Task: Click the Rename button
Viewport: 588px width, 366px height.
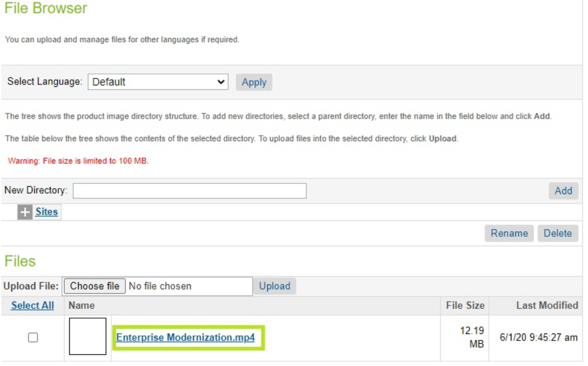Action: click(x=509, y=233)
